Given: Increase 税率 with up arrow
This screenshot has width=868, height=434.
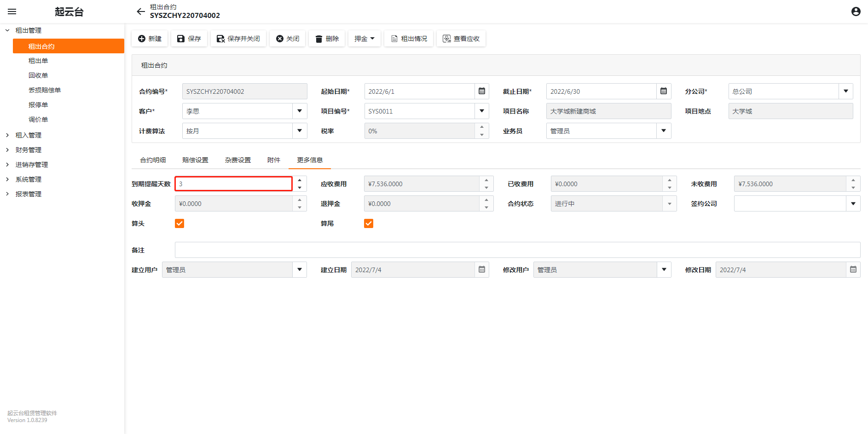Looking at the screenshot, I should [x=482, y=127].
